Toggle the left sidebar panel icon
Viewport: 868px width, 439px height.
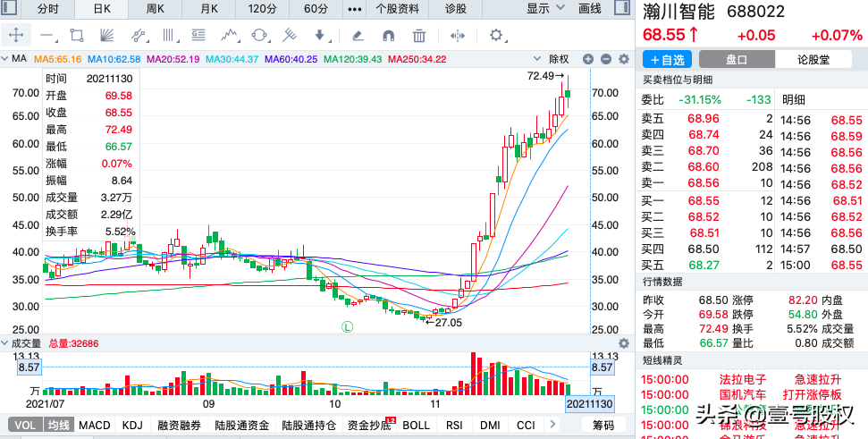tap(11, 8)
